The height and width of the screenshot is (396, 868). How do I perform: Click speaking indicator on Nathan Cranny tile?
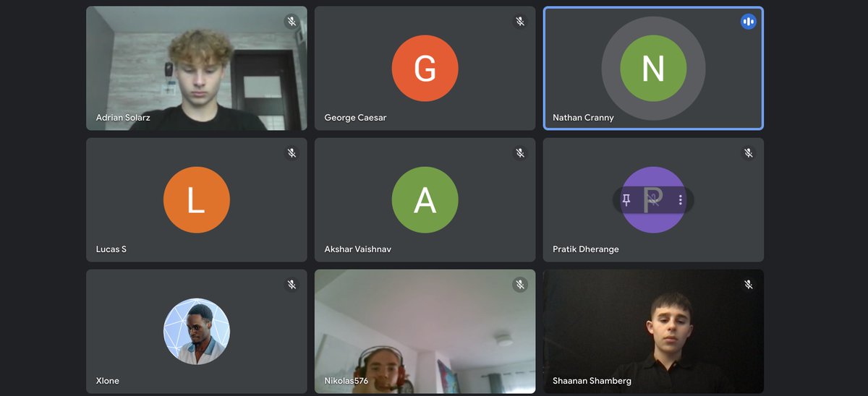click(748, 22)
